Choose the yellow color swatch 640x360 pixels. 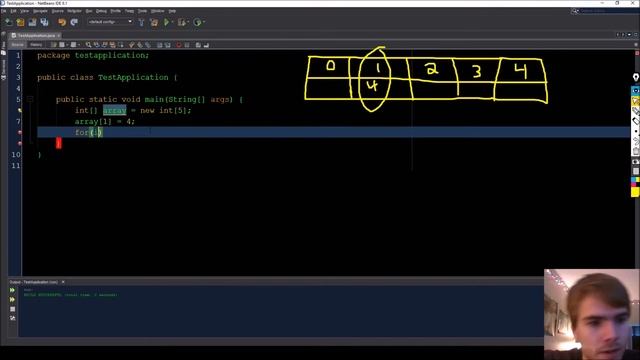636,192
